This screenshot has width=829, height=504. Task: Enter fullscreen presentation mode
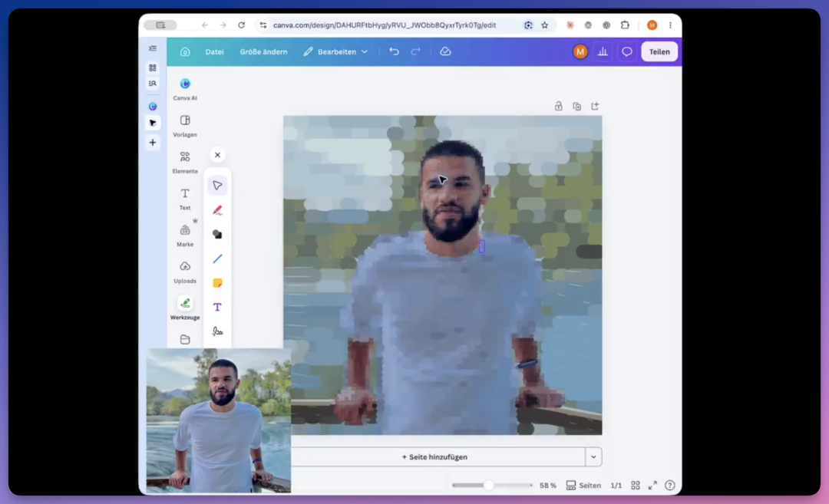tap(652, 485)
